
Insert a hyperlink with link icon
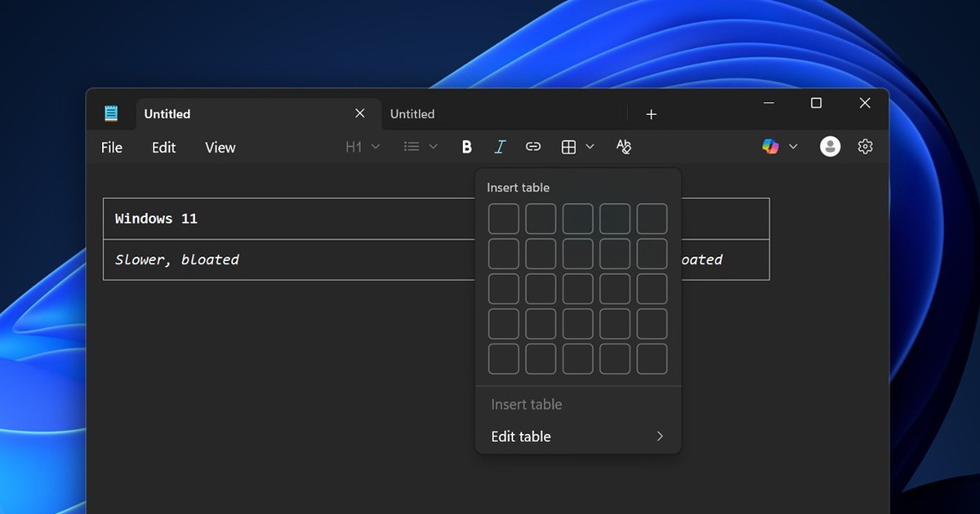tap(533, 147)
